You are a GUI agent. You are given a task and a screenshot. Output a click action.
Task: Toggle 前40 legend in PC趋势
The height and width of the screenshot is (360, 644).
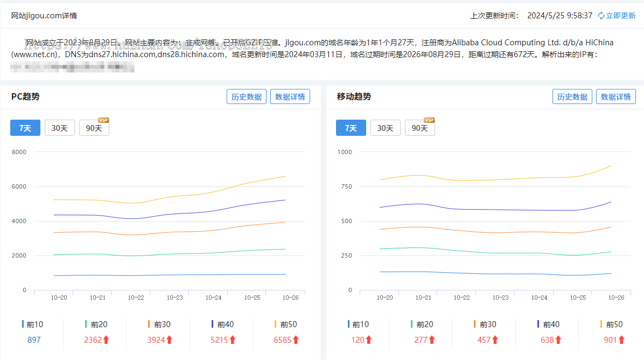tap(222, 324)
